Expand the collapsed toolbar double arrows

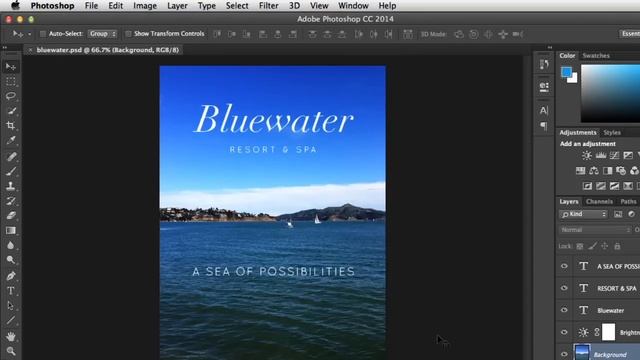5,47
